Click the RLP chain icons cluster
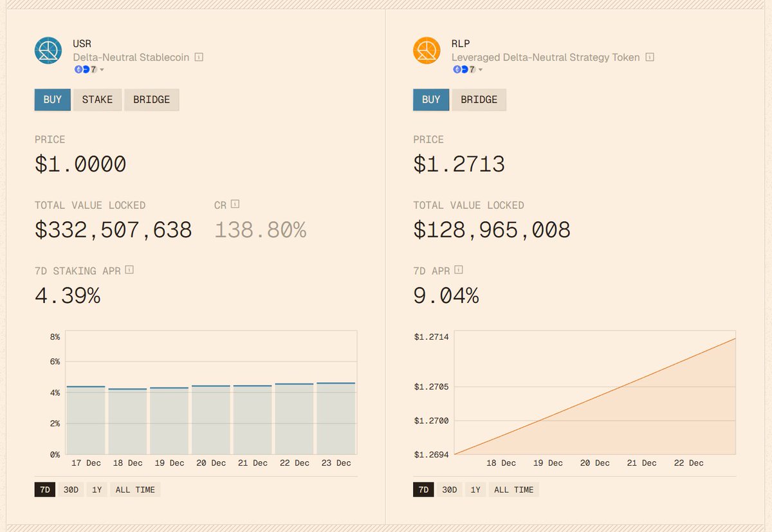772x532 pixels. [x=464, y=69]
